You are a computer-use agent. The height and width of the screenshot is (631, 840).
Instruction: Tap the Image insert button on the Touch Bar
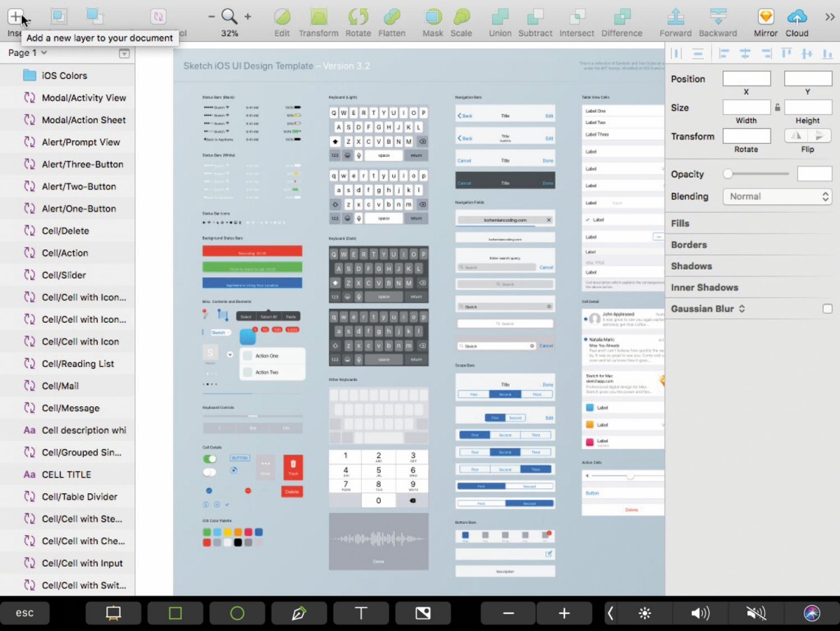point(423,613)
